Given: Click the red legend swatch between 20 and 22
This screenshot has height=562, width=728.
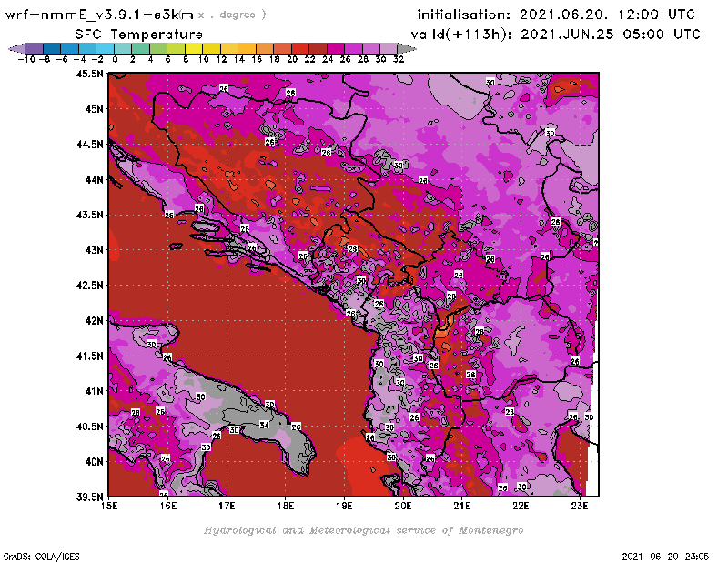Looking at the screenshot, I should pos(300,49).
